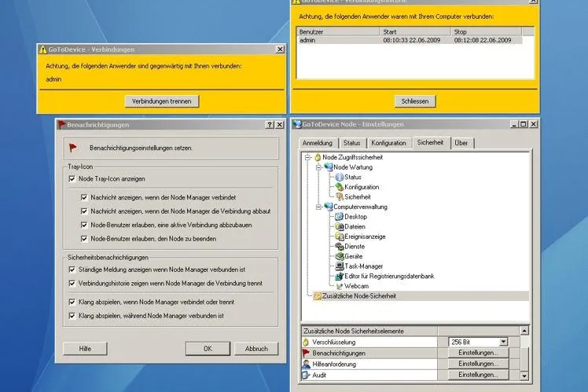Select the Sicherheit tree node icon
This screenshot has width=588, height=392.
(x=340, y=196)
